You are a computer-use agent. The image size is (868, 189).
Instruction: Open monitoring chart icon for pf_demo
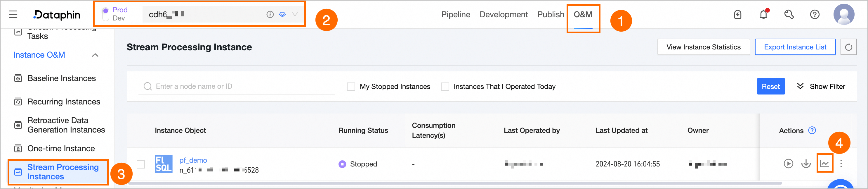pyautogui.click(x=824, y=164)
